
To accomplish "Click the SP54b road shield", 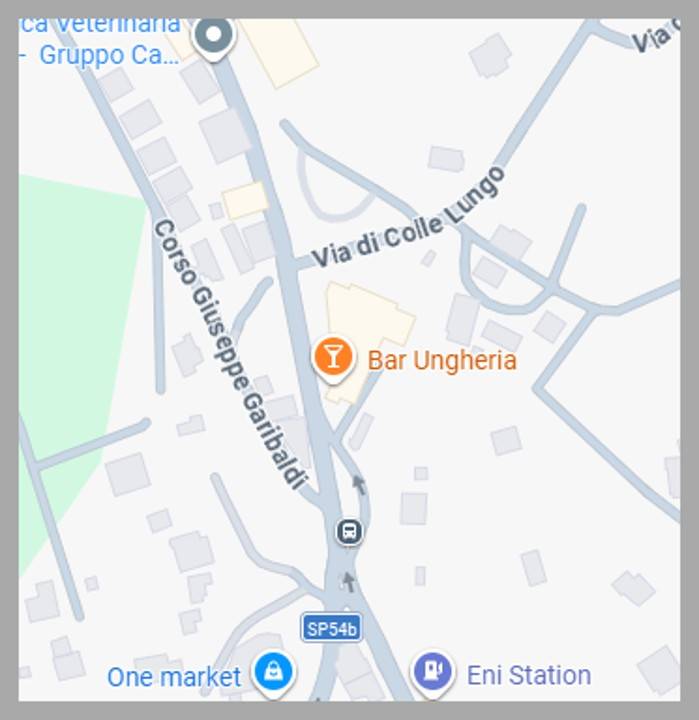I will click(x=332, y=628).
